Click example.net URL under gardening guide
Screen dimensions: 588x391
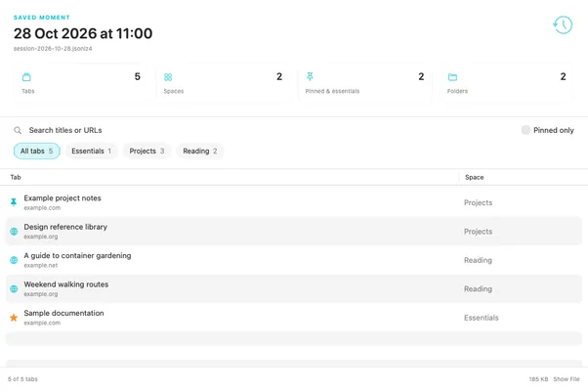tap(41, 265)
